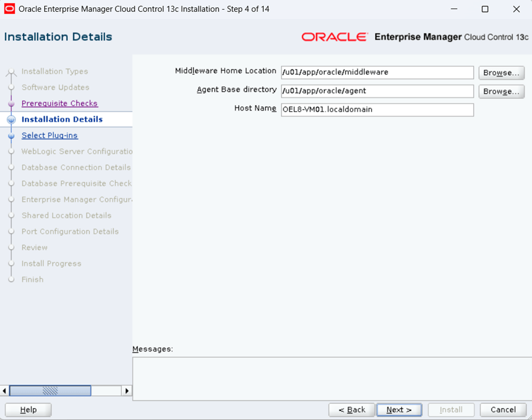Viewport: 532px width, 420px height.
Task: Click the Middleware Home Location field
Action: click(x=377, y=72)
